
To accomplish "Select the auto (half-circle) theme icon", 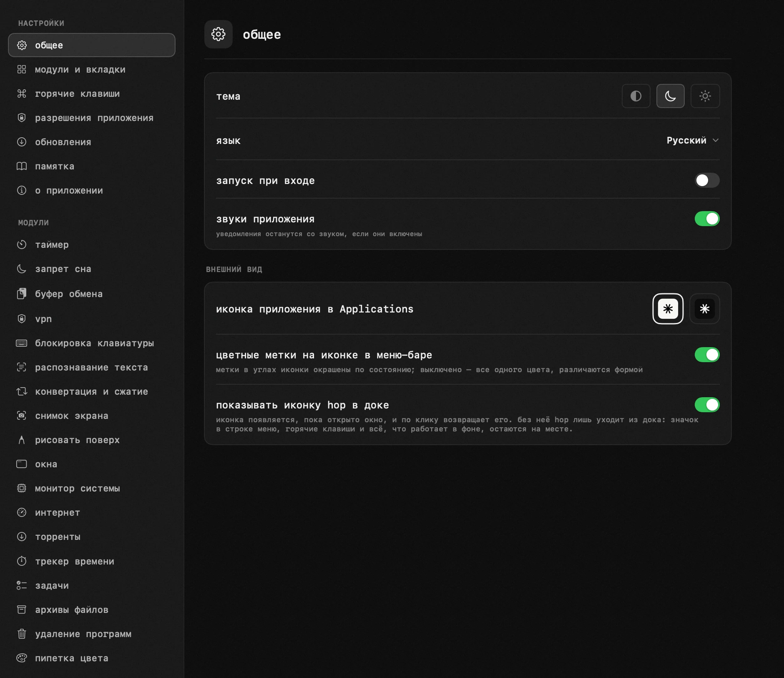I will click(x=636, y=96).
